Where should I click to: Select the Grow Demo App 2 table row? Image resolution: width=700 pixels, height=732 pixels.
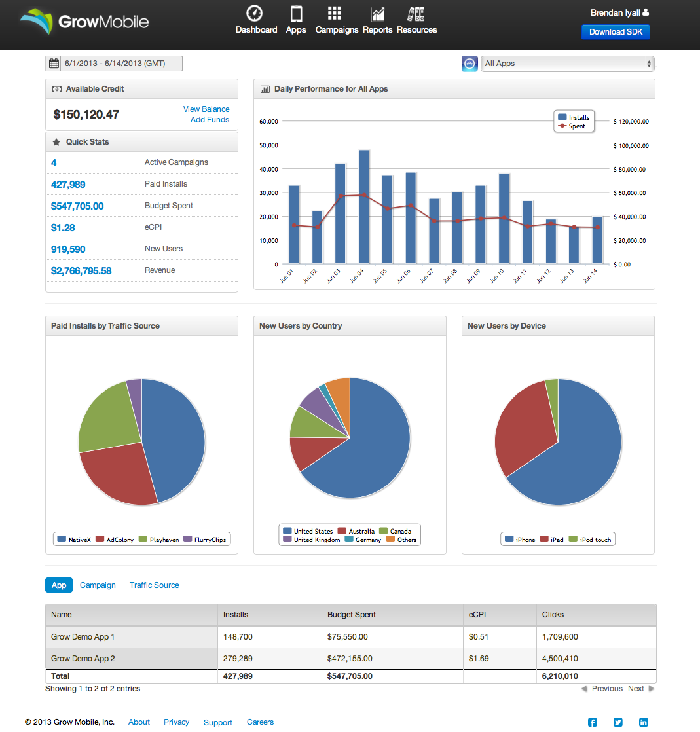coord(131,658)
